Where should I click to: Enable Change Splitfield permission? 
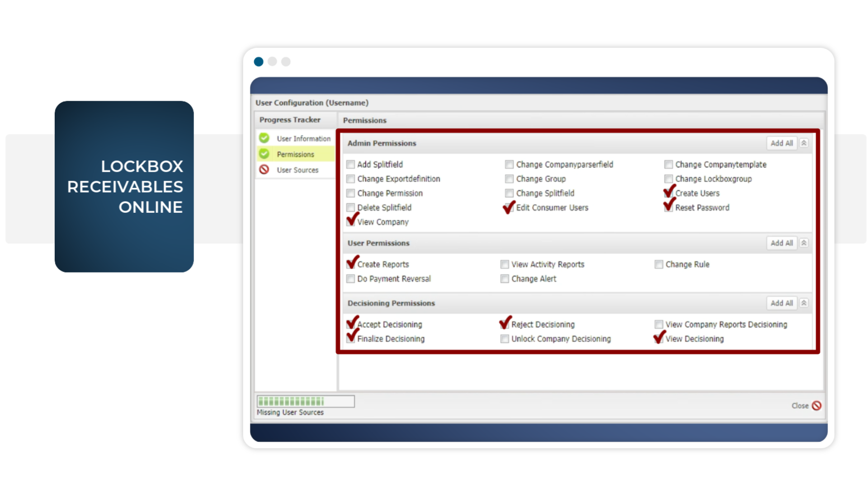509,193
